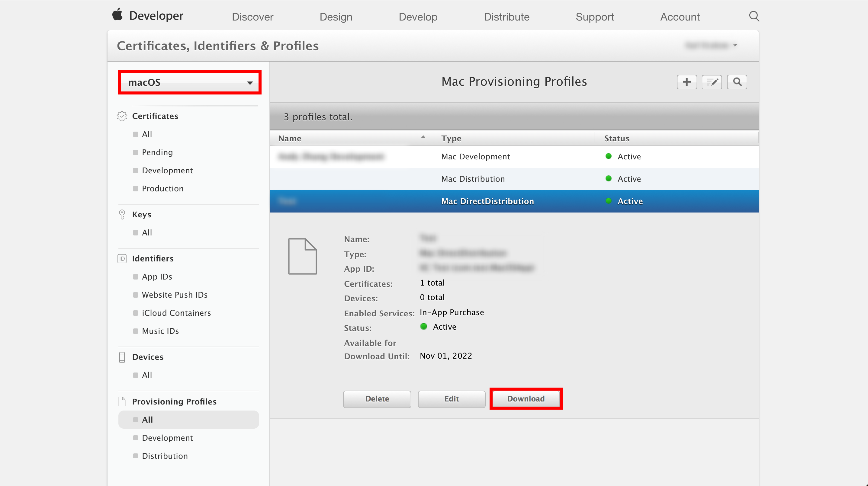Navigate to Account menu item
This screenshot has width=868, height=486.
[x=679, y=16]
